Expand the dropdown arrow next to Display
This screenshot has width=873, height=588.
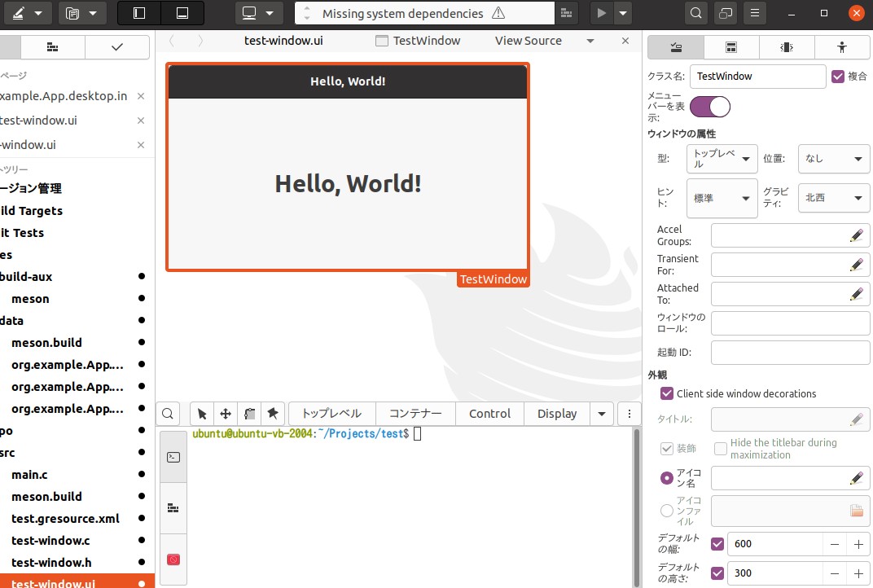point(602,413)
